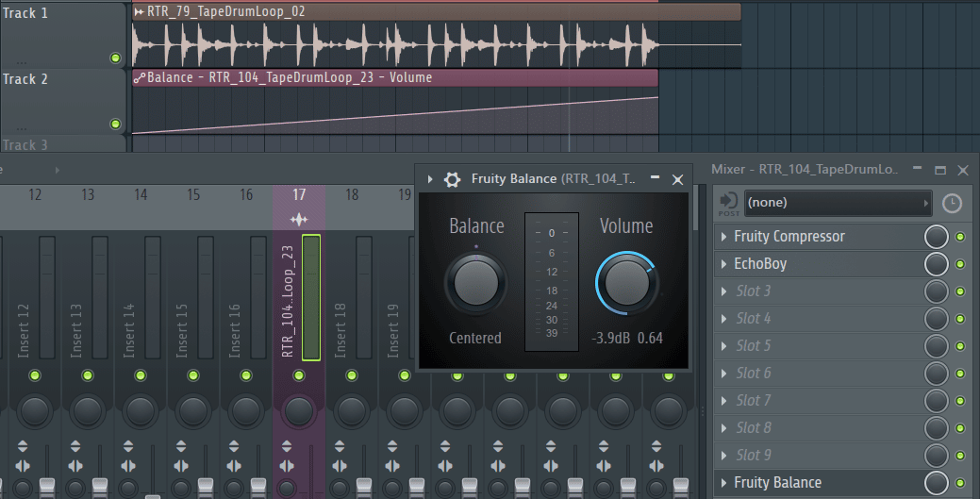Mute Track 2 with its green LED
This screenshot has width=980, height=499.
coord(115,124)
